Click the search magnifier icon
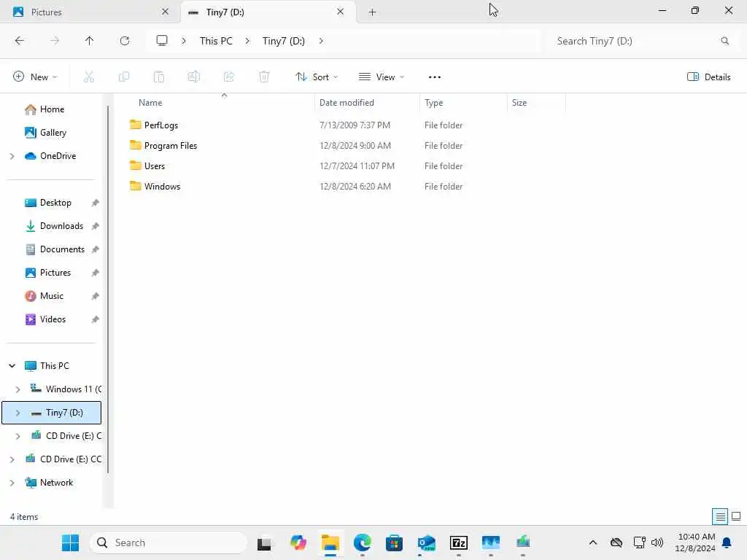The width and height of the screenshot is (747, 560). (x=724, y=41)
